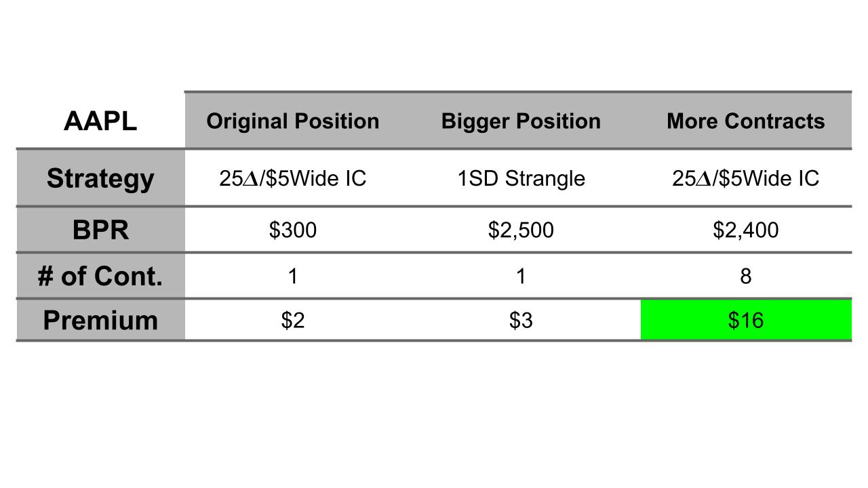Screen dimensions: 868x488
Task: Select the Bigger Position column header
Action: (521, 121)
